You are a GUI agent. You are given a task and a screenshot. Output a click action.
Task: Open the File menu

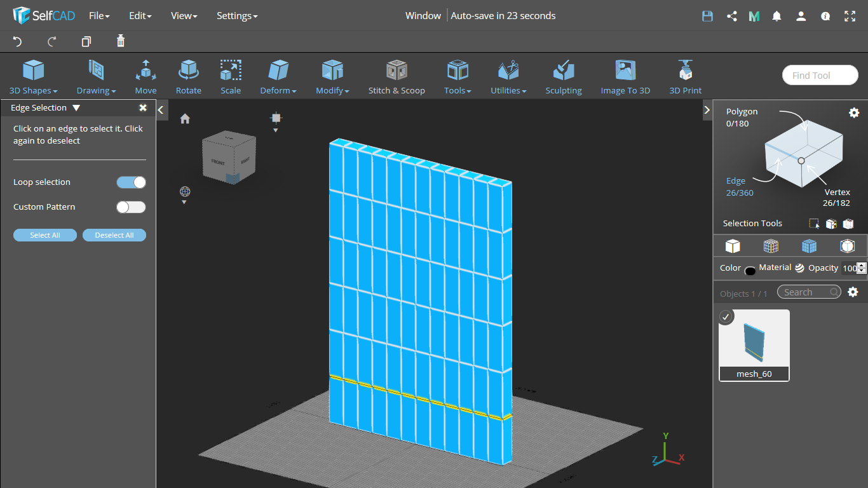click(x=99, y=16)
